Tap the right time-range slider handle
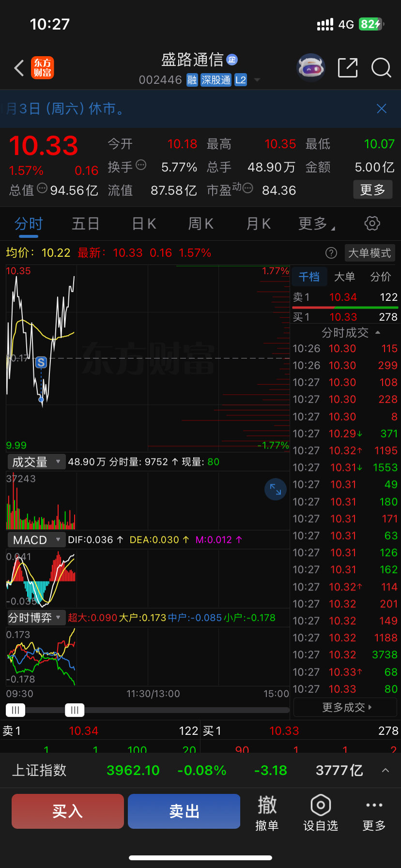Viewport: 401px width, 868px height. [x=75, y=710]
